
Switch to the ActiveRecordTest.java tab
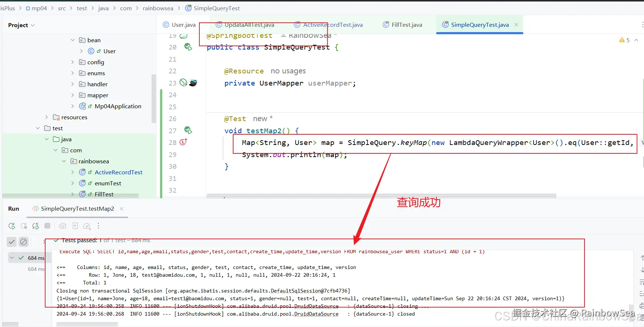(328, 25)
